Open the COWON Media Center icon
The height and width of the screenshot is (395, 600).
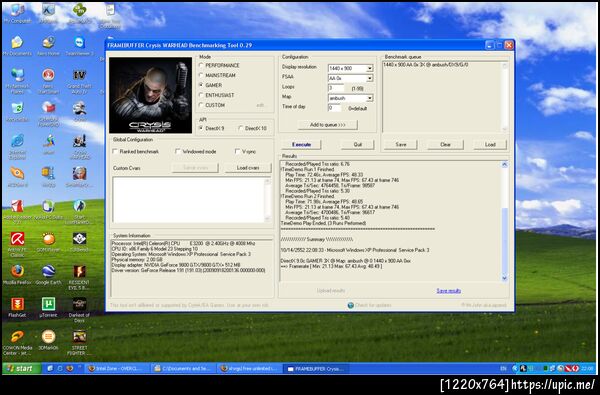[17, 342]
